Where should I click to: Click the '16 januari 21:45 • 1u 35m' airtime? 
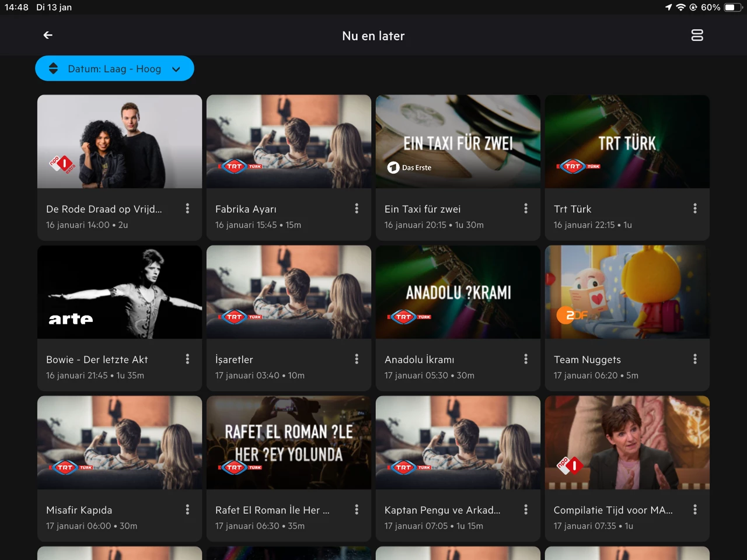[95, 376]
